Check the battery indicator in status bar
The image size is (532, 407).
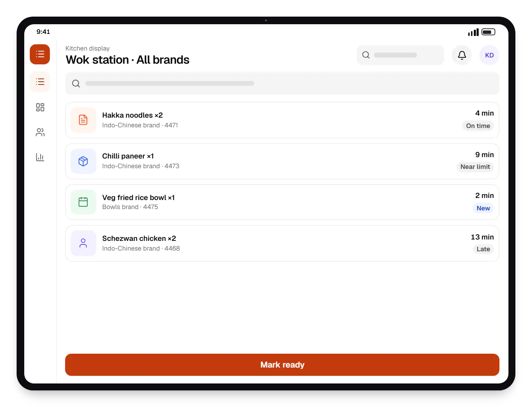(488, 32)
